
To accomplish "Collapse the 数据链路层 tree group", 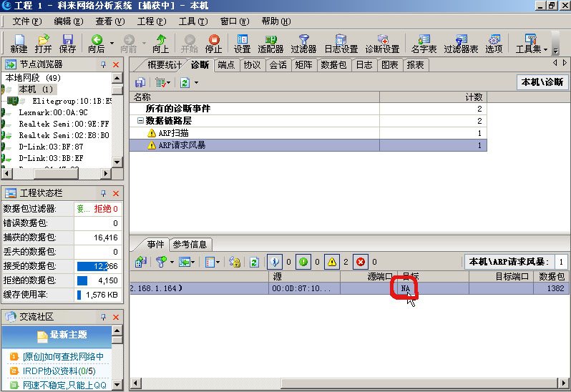I will (140, 121).
